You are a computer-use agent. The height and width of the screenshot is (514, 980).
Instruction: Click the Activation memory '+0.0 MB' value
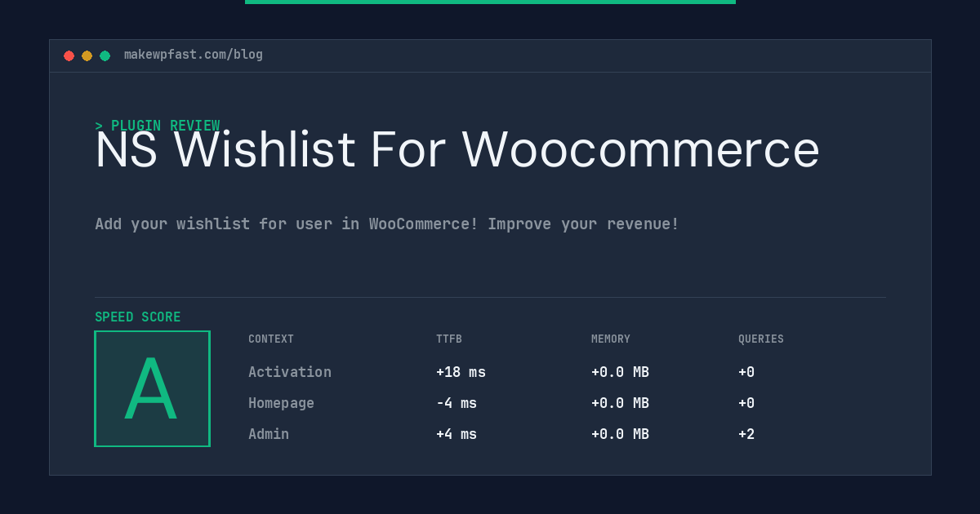pos(620,372)
